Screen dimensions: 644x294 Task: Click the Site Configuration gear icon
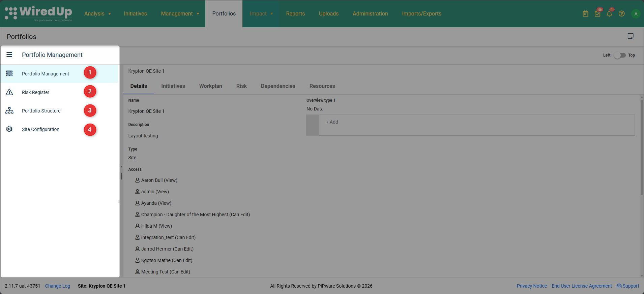coord(9,129)
